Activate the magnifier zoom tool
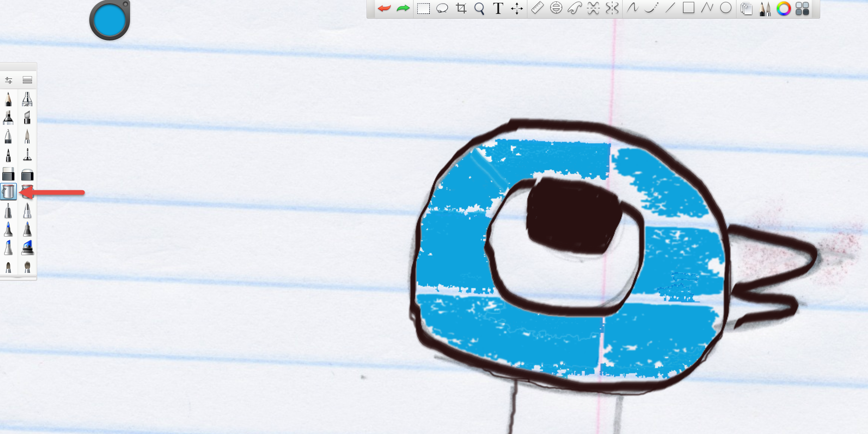 coord(479,8)
